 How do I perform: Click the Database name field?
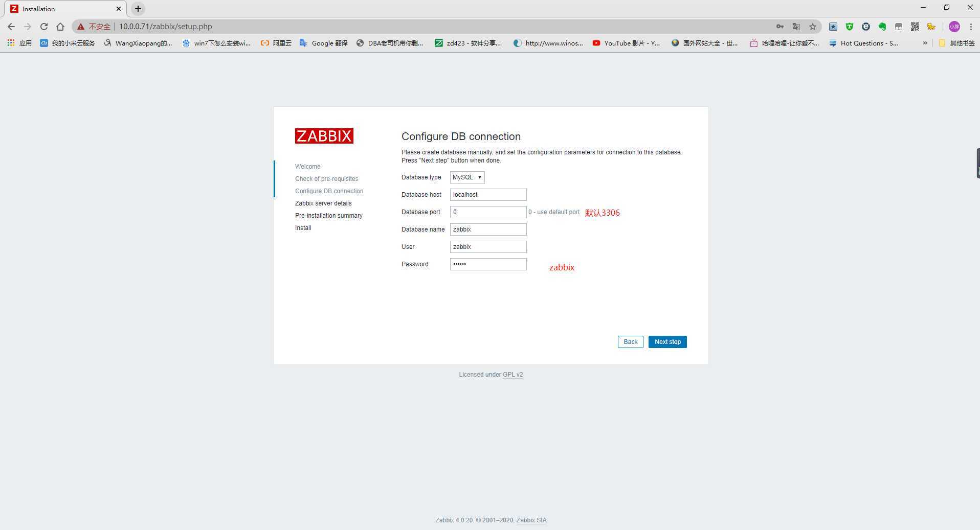pyautogui.click(x=488, y=229)
